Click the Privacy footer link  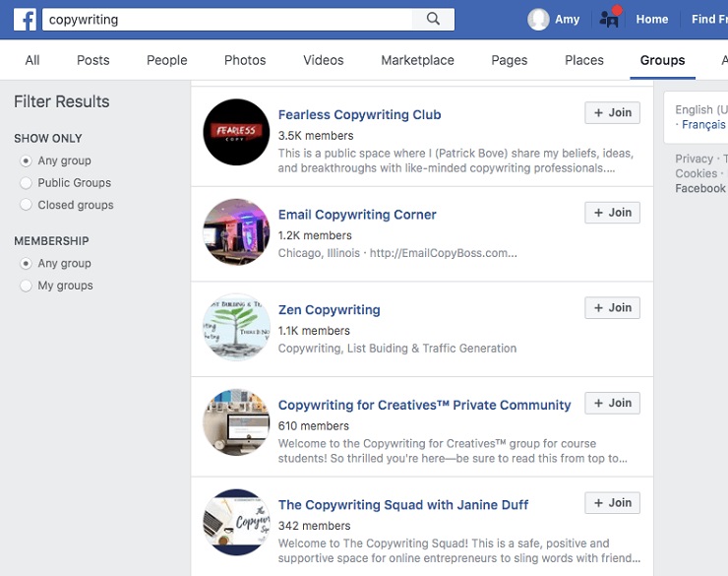694,159
